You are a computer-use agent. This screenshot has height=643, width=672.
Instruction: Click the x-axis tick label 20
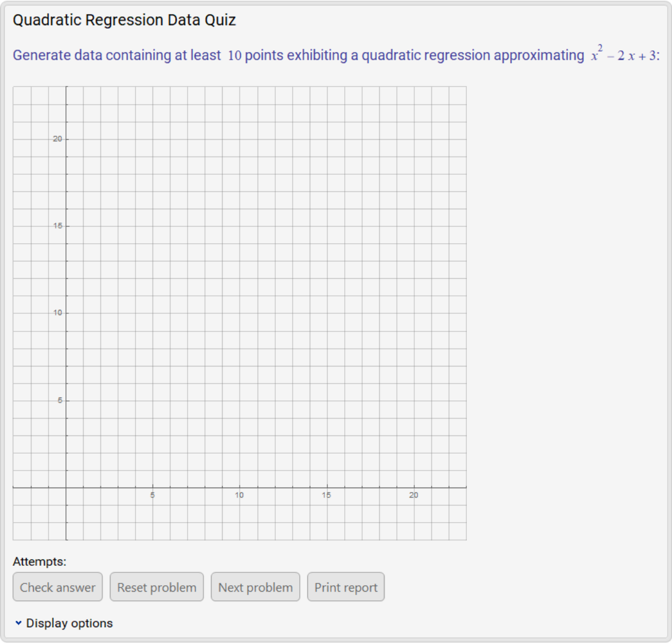[414, 495]
